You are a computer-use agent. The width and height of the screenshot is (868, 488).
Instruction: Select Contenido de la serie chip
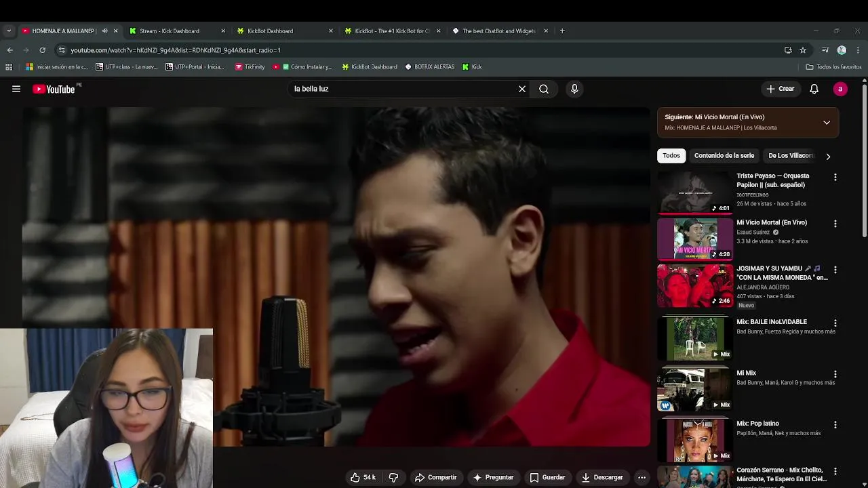724,156
